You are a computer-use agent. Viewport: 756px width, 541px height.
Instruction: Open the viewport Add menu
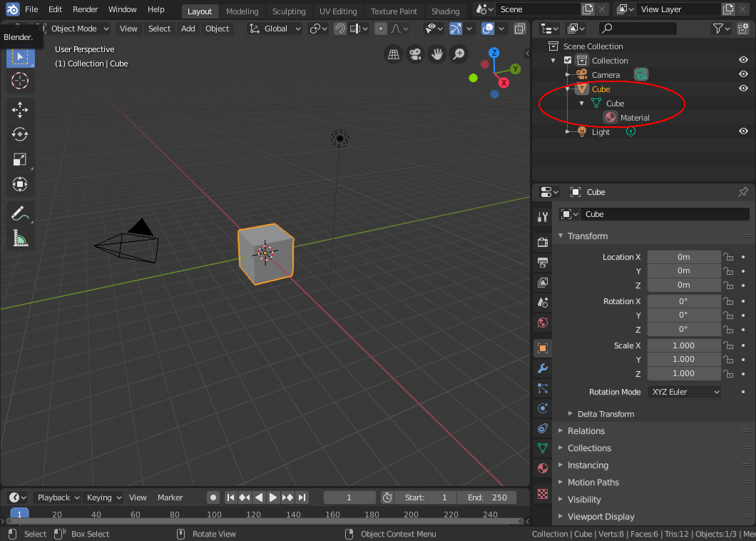[x=188, y=29]
